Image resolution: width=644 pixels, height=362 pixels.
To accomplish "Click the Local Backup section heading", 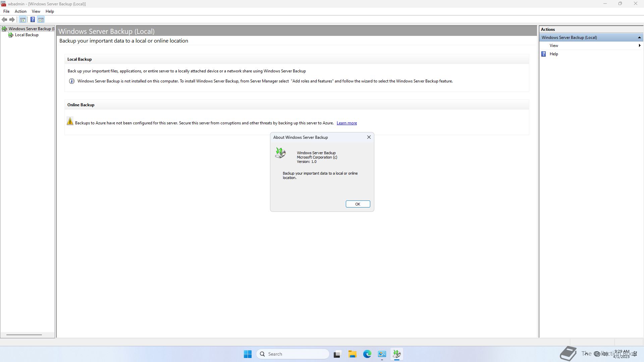I will point(79,59).
